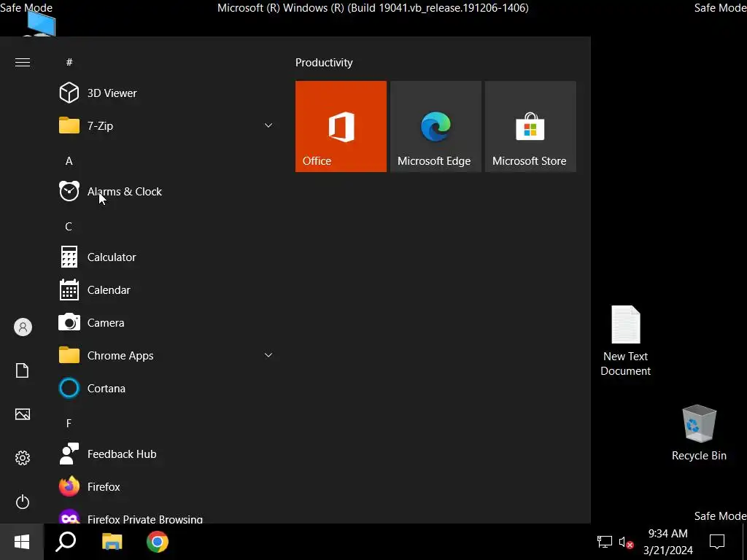The width and height of the screenshot is (747, 560).
Task: Open the Microsoft Store tile
Action: 530,126
